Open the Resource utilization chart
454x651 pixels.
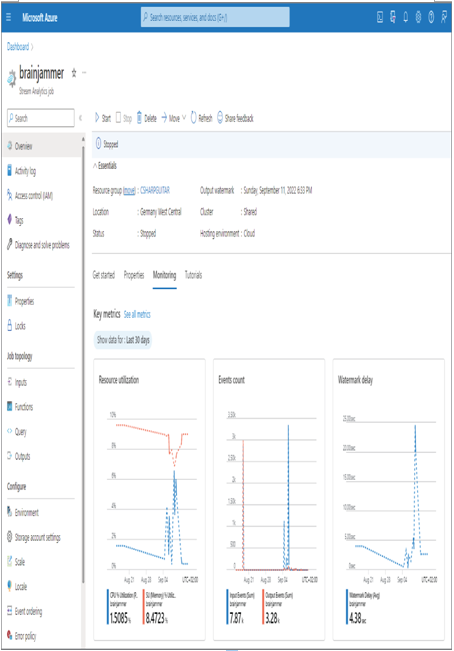(149, 499)
